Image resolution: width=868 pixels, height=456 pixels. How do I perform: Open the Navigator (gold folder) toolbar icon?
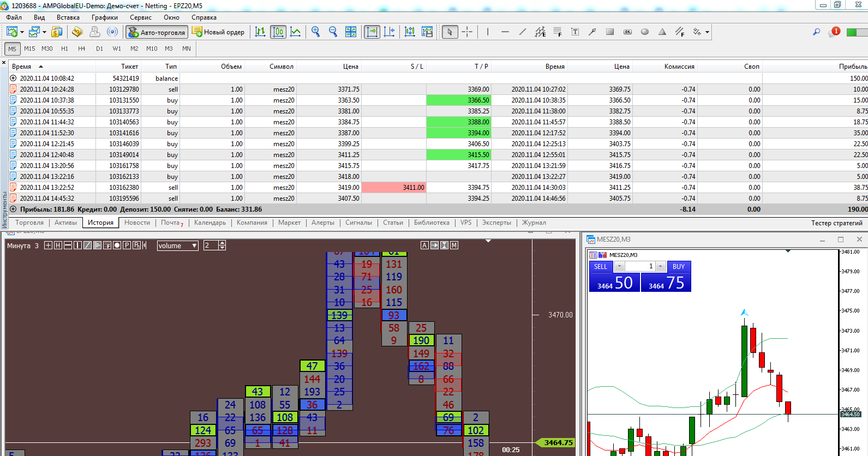(x=77, y=32)
